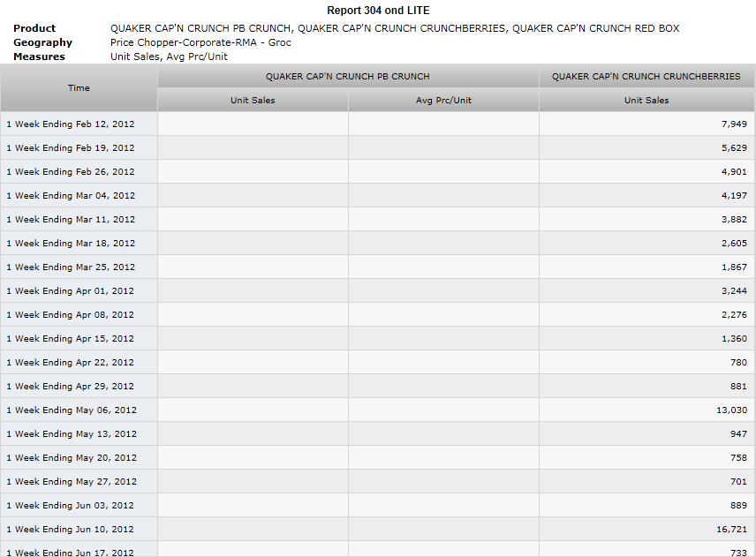Click the unit sales value 3,882
The height and width of the screenshot is (557, 756).
(x=734, y=219)
